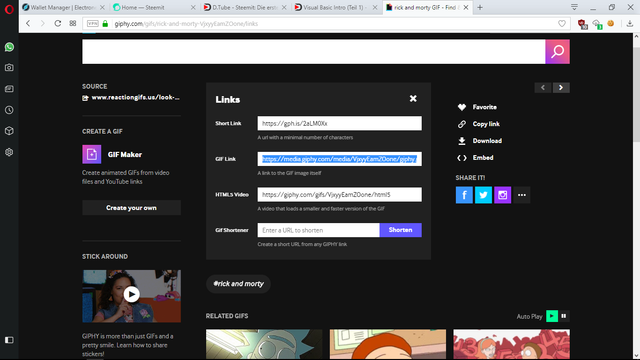This screenshot has width=640, height=360.
Task: Open the Opera main menu logo
Action: (9, 9)
